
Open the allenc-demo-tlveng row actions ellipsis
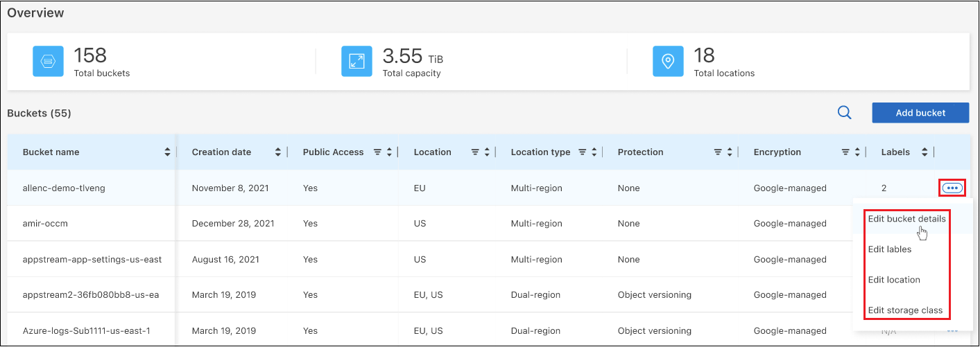coord(952,188)
